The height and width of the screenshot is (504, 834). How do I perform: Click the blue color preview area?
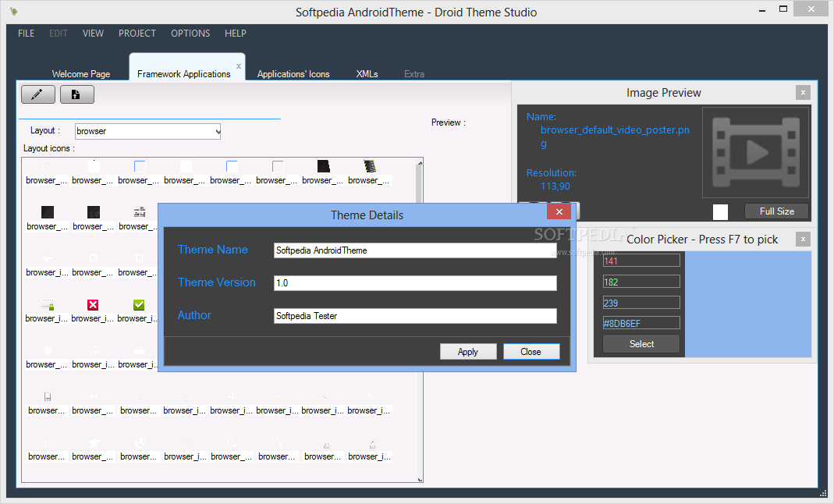point(748,304)
